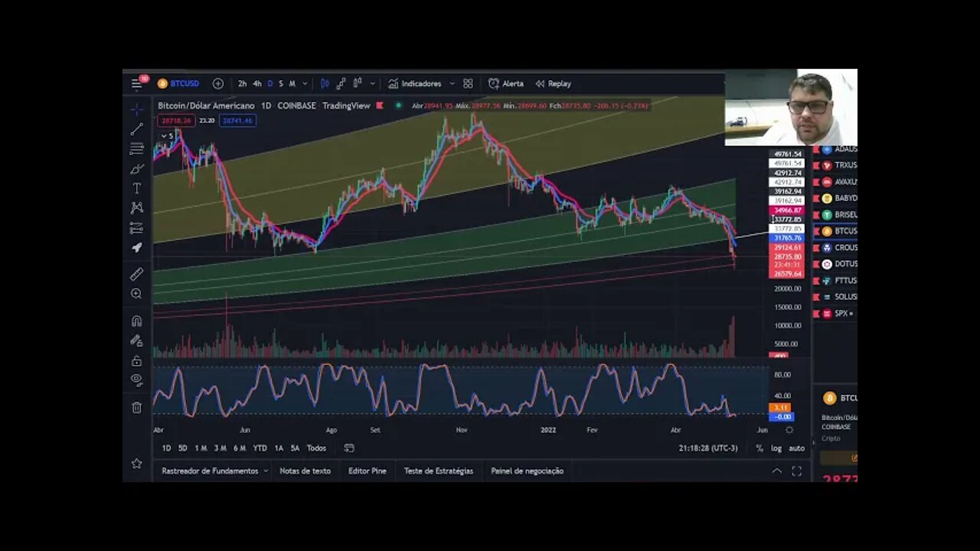Viewport: 980px width, 551px height.
Task: Toggle magnet mode
Action: click(x=136, y=321)
